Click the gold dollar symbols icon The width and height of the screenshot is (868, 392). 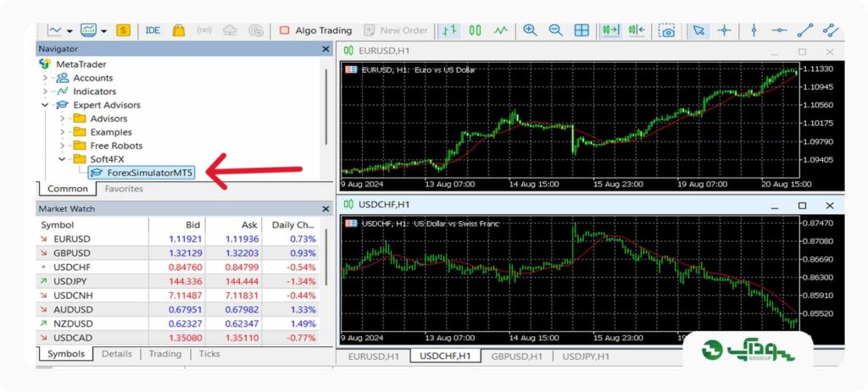click(x=123, y=30)
